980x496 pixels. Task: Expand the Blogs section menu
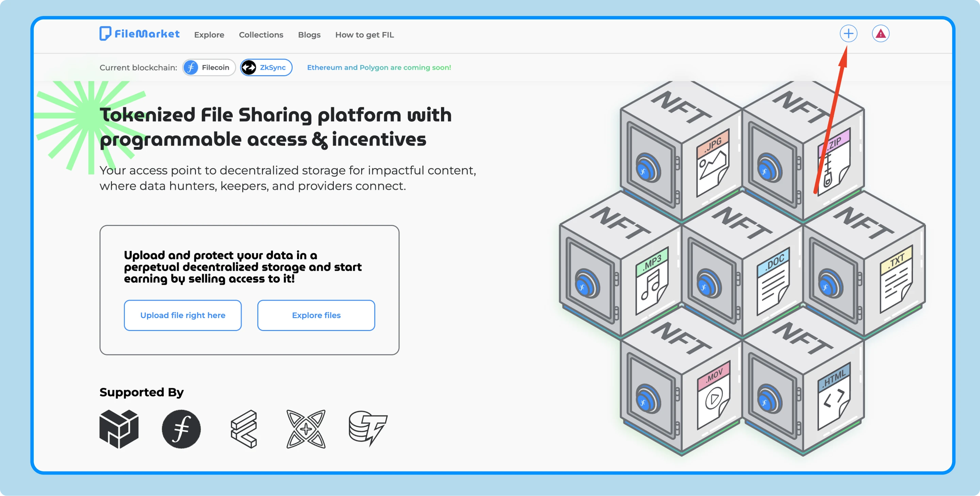309,35
